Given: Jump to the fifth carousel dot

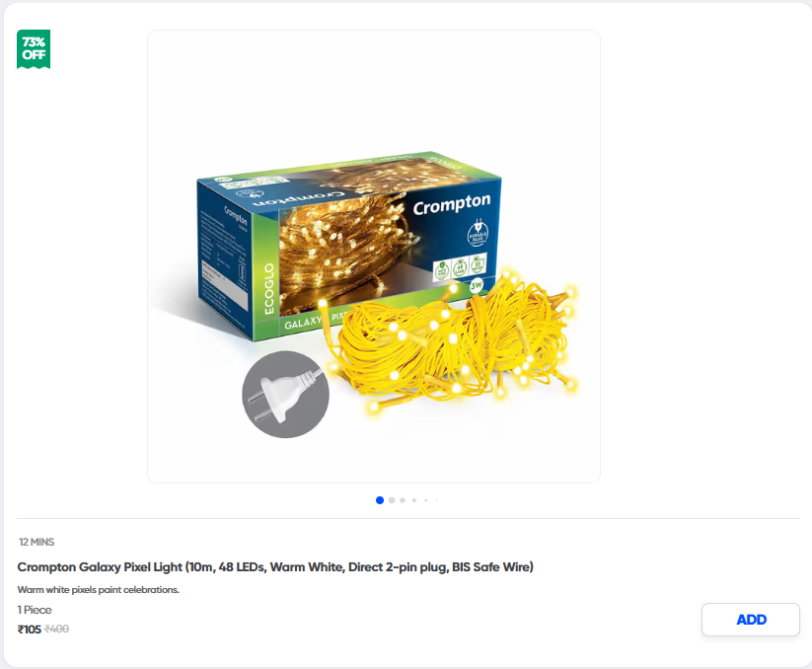Looking at the screenshot, I should (426, 500).
